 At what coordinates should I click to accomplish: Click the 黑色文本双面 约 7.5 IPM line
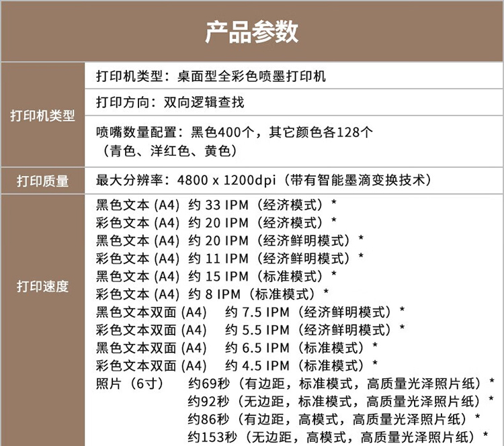(x=250, y=312)
